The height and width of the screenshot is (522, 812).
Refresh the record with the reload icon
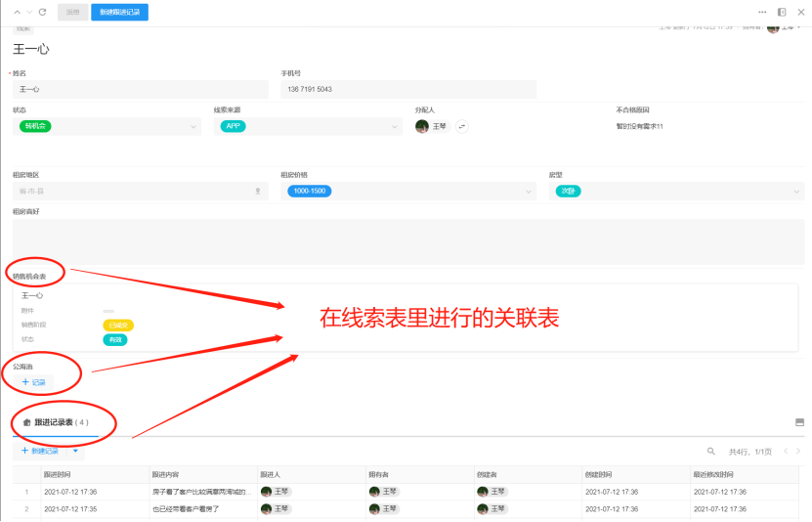[x=42, y=12]
